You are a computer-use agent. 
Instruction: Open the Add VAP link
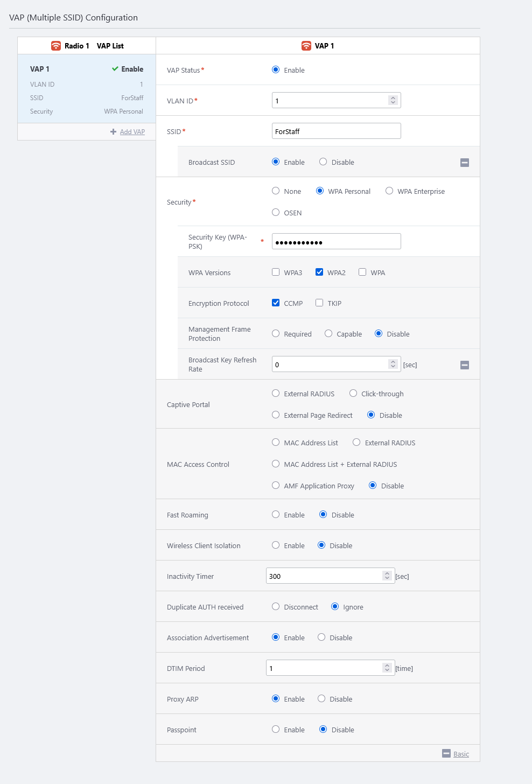[x=132, y=132]
